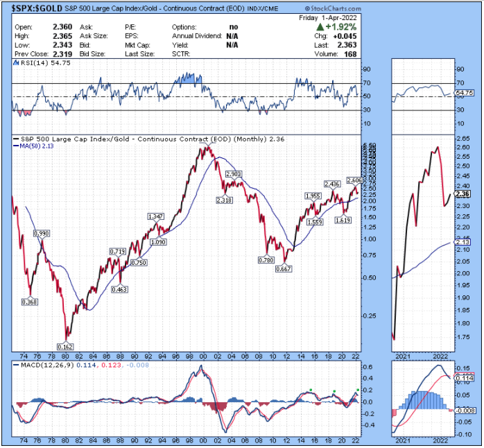Viewport: 484px width, 448px height.
Task: Click the +1.92% percent change value
Action: (x=340, y=27)
